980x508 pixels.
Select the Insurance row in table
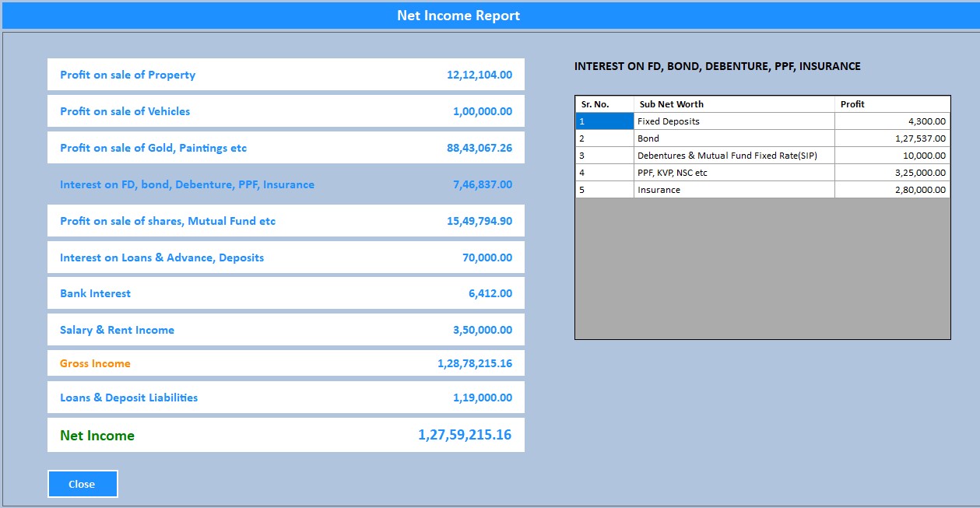733,190
